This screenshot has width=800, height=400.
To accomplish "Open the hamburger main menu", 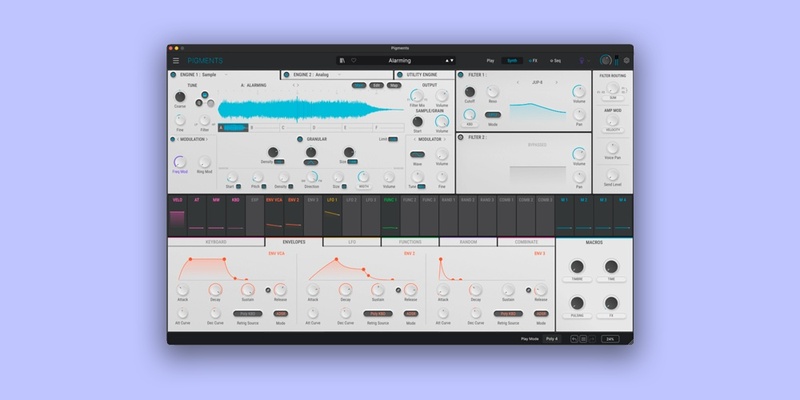I will (x=176, y=61).
